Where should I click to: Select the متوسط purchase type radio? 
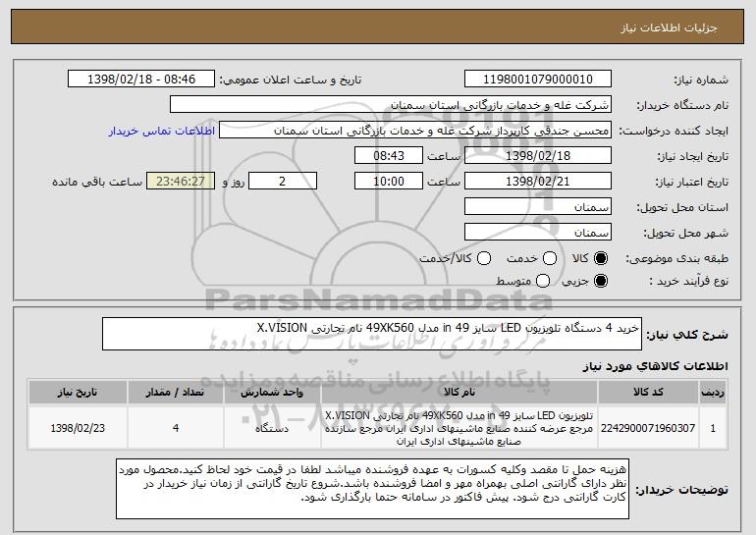(x=542, y=281)
